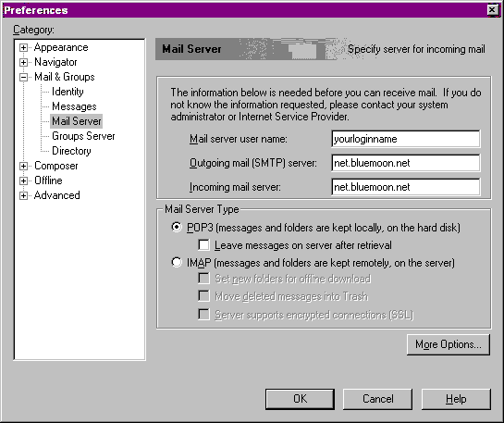The image size is (504, 423).
Task: Expand the Navigator category
Action: [x=23, y=62]
